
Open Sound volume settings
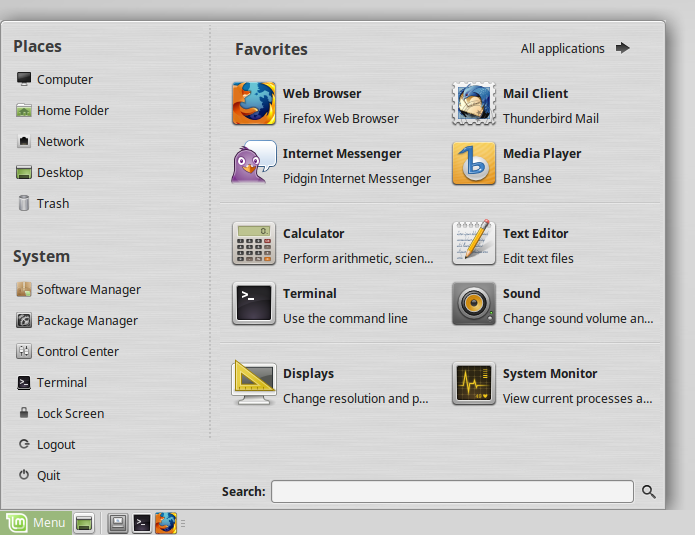pyautogui.click(x=474, y=305)
